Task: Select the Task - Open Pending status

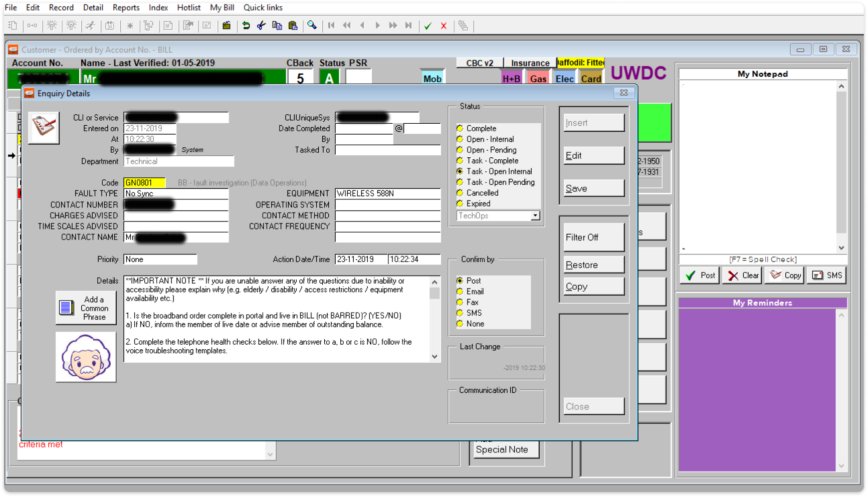Action: (x=460, y=182)
